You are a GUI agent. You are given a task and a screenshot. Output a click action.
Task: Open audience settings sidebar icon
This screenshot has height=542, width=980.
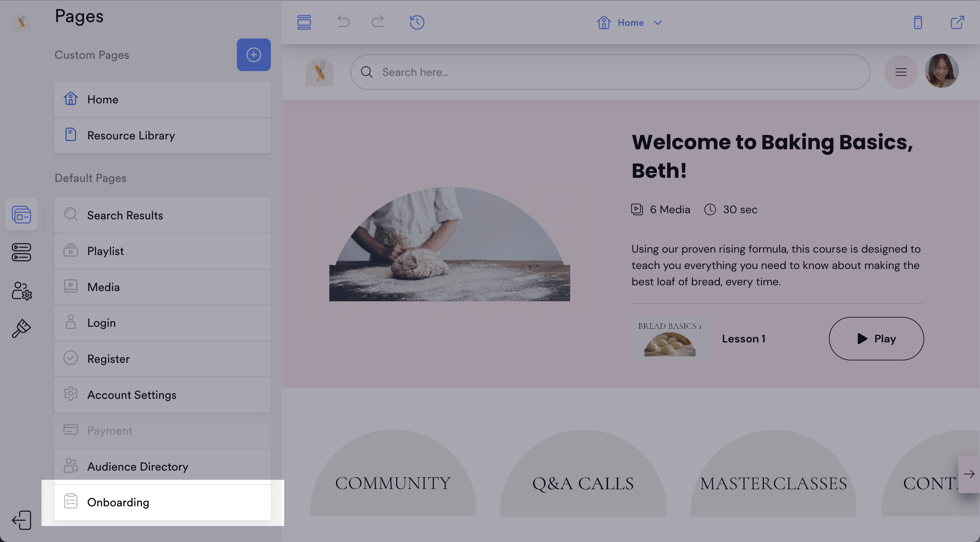pos(21,291)
